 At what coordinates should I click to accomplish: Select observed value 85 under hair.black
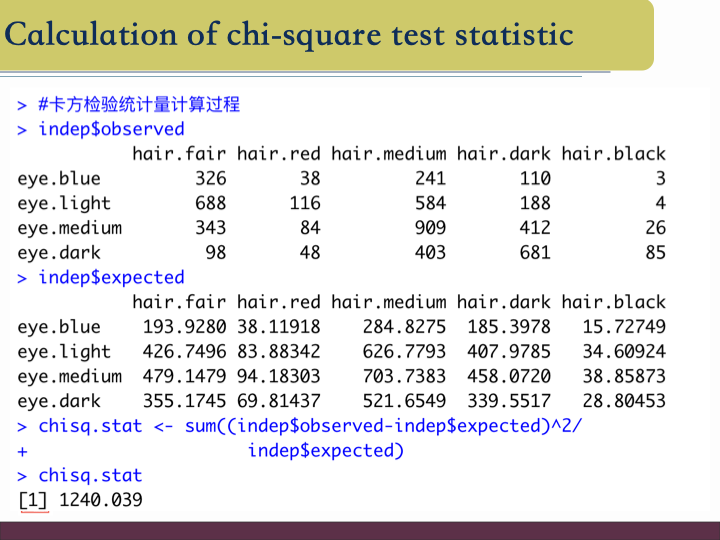tap(655, 253)
